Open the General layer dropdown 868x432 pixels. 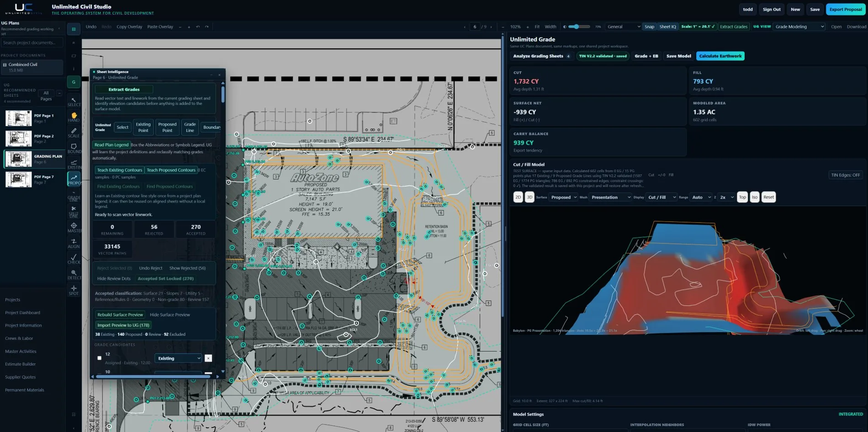(623, 26)
